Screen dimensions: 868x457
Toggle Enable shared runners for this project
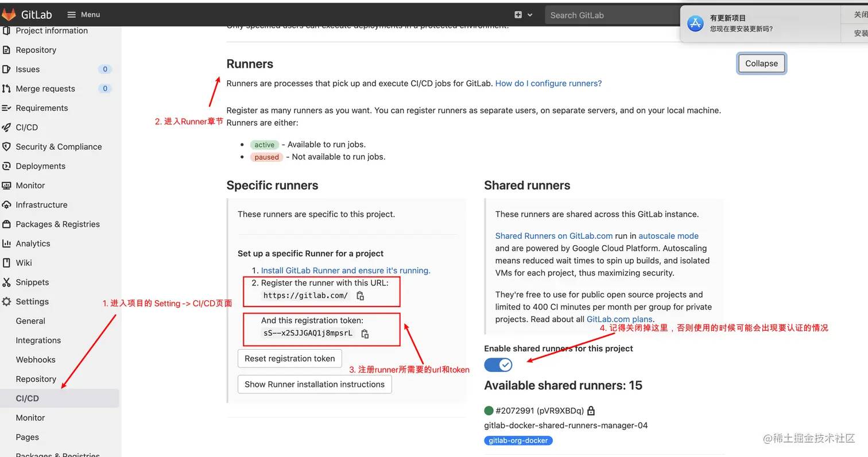pos(498,365)
